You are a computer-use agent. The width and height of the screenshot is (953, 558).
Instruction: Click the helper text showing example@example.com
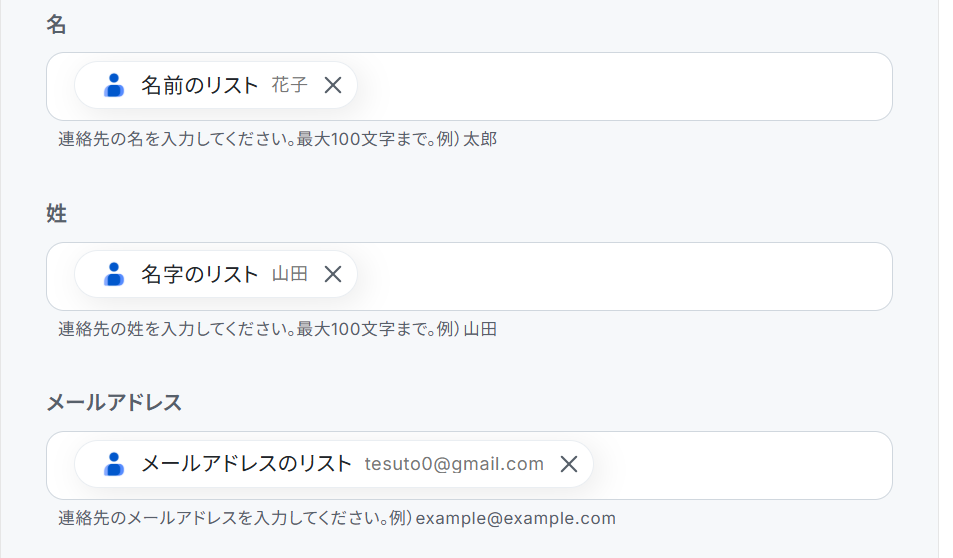tap(337, 518)
